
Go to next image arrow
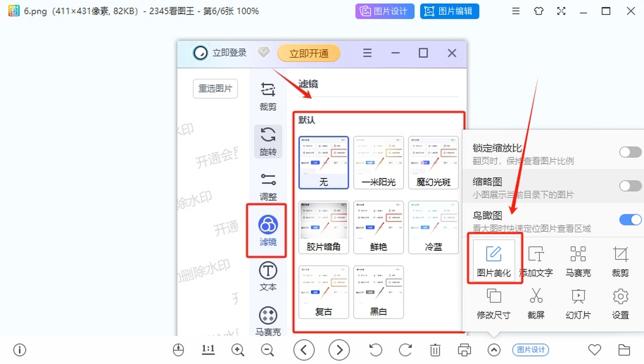click(x=339, y=350)
